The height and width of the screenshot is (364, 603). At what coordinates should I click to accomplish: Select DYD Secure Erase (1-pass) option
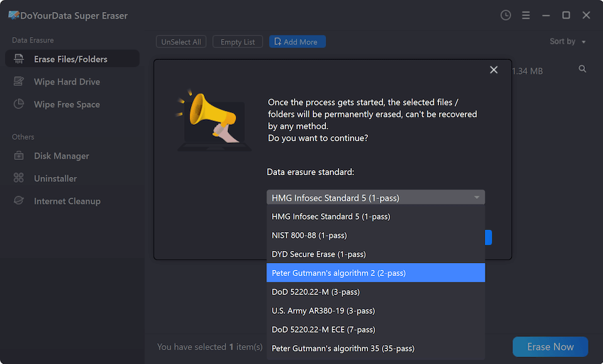[376, 254]
